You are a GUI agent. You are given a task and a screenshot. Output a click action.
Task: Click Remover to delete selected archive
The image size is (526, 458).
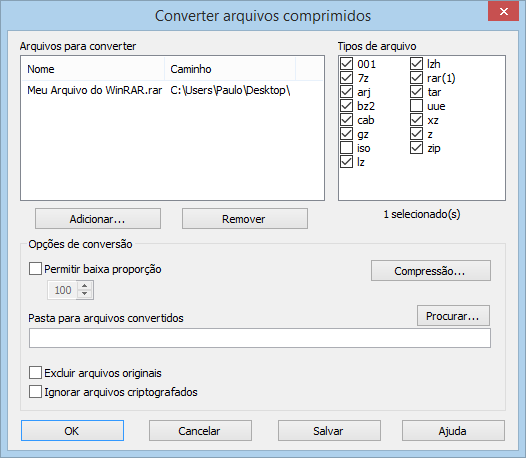coord(245,219)
